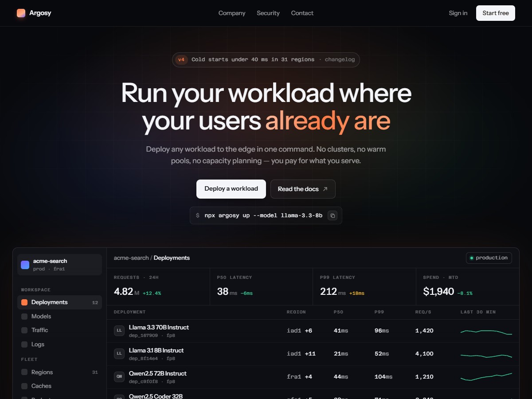This screenshot has width=532, height=399.
Task: Click the 38 ms P50 latency value
Action: pyautogui.click(x=227, y=292)
